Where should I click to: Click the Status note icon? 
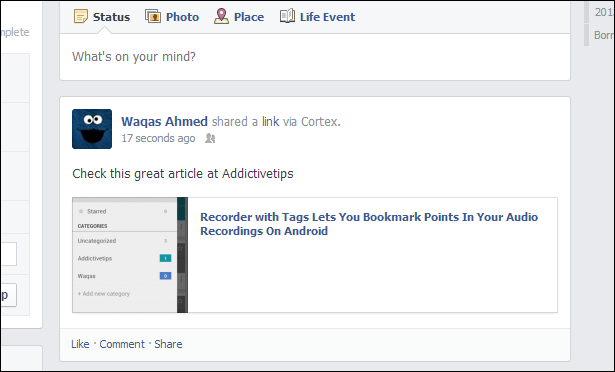coord(81,16)
